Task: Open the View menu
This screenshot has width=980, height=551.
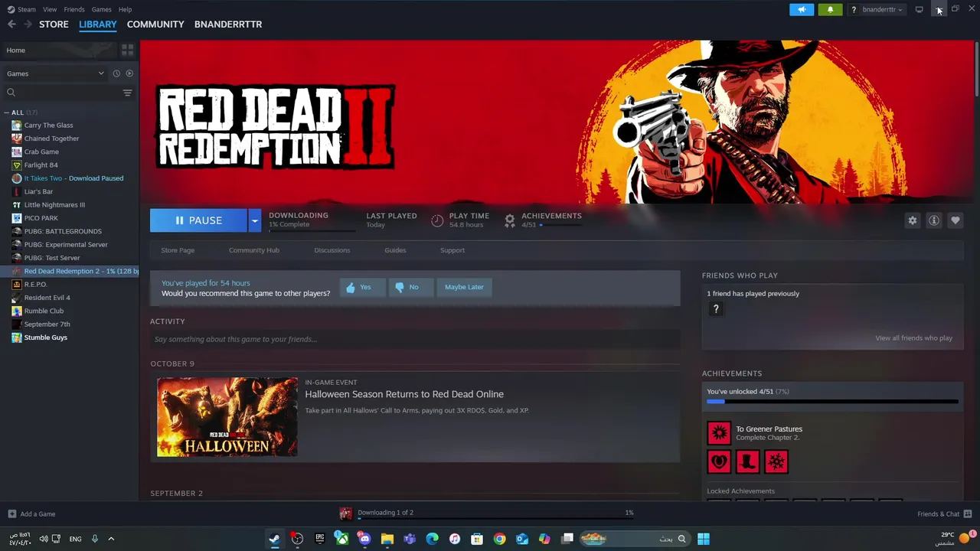Action: pyautogui.click(x=50, y=9)
